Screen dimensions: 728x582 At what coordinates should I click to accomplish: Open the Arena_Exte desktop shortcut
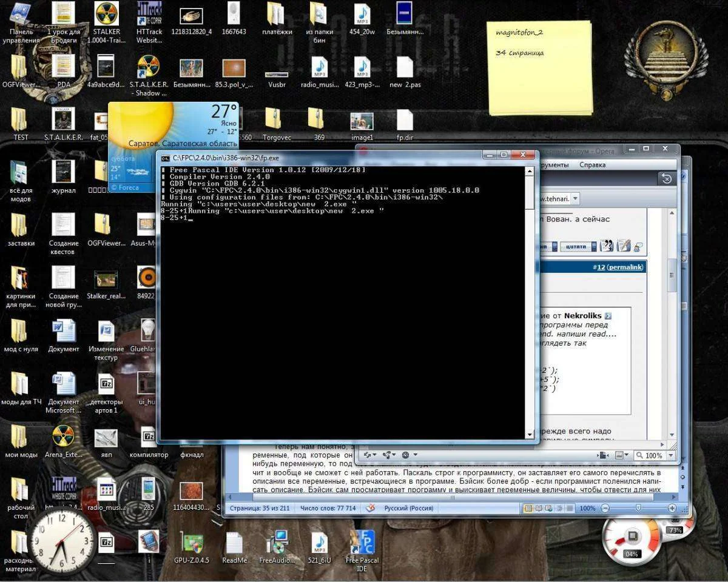pyautogui.click(x=64, y=443)
